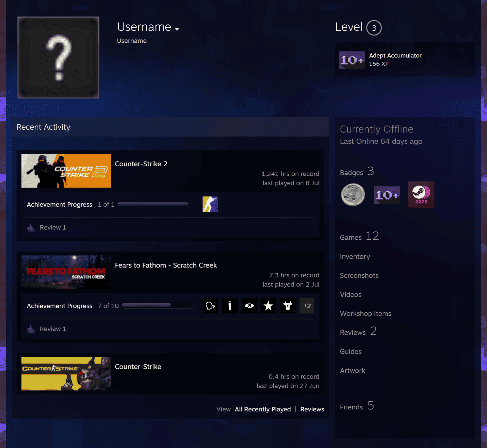Image resolution: width=487 pixels, height=448 pixels.
Task: Open the question-mark profile avatar
Action: [x=58, y=57]
